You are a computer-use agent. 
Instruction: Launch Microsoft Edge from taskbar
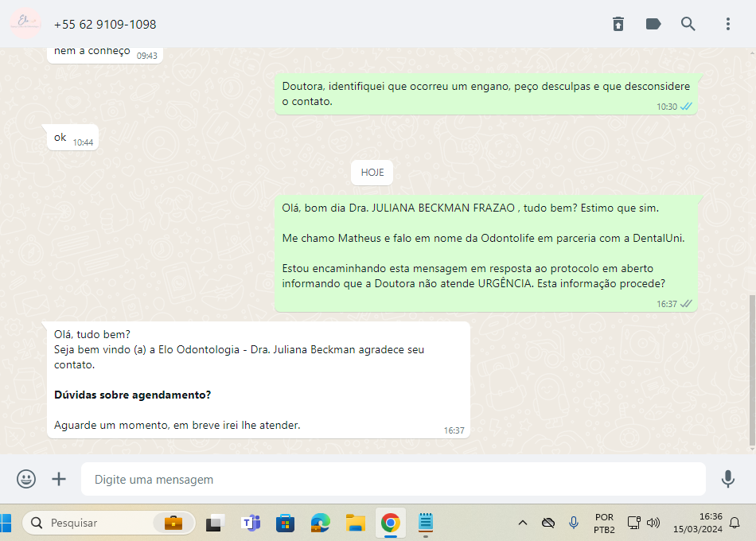[320, 523]
